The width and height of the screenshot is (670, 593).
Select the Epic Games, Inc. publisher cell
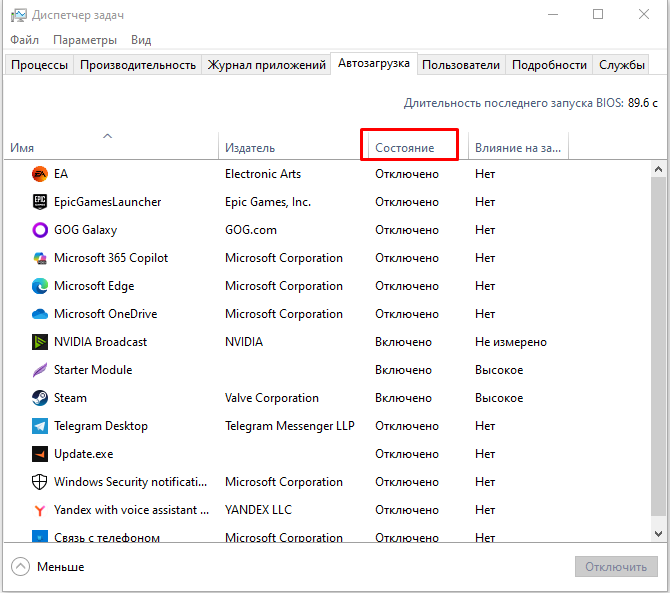coord(268,202)
